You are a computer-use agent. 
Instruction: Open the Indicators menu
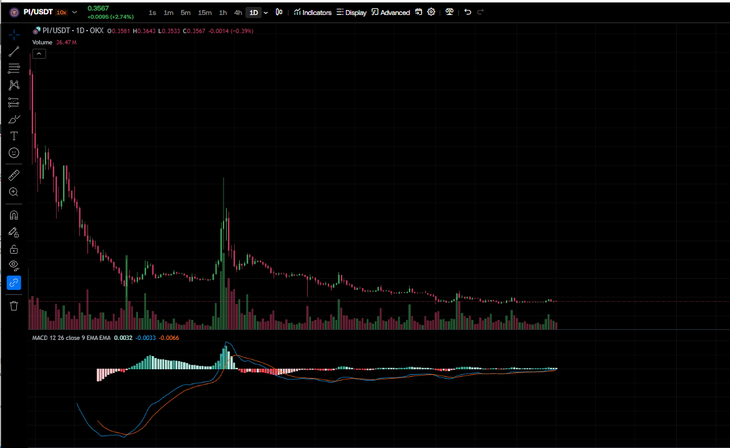(x=312, y=13)
